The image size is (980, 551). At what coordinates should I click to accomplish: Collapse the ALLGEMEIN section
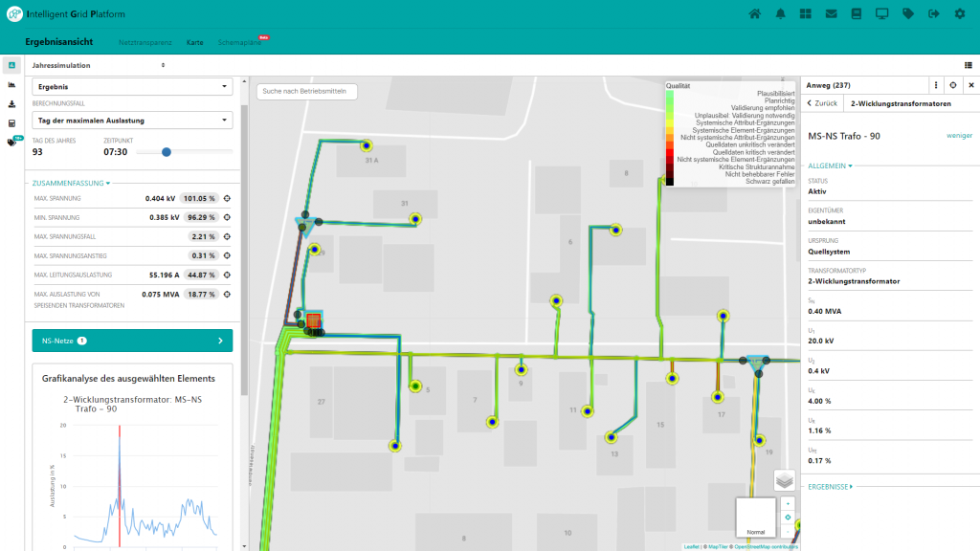[830, 165]
